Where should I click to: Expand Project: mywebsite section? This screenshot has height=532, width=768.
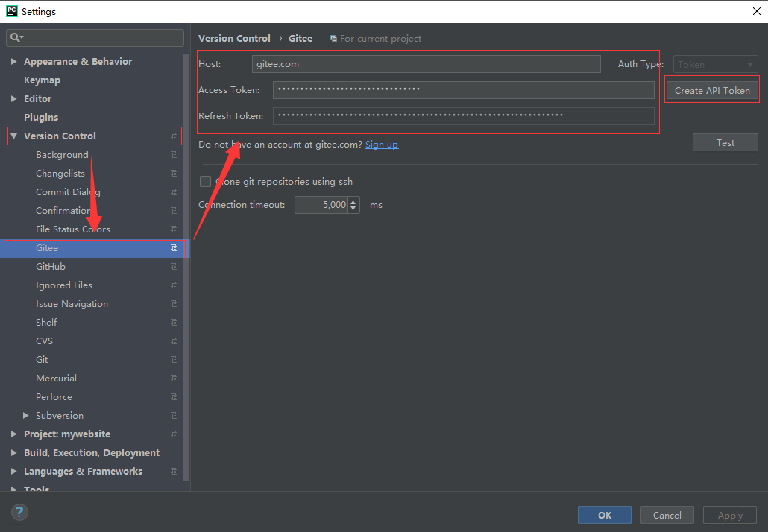(13, 434)
